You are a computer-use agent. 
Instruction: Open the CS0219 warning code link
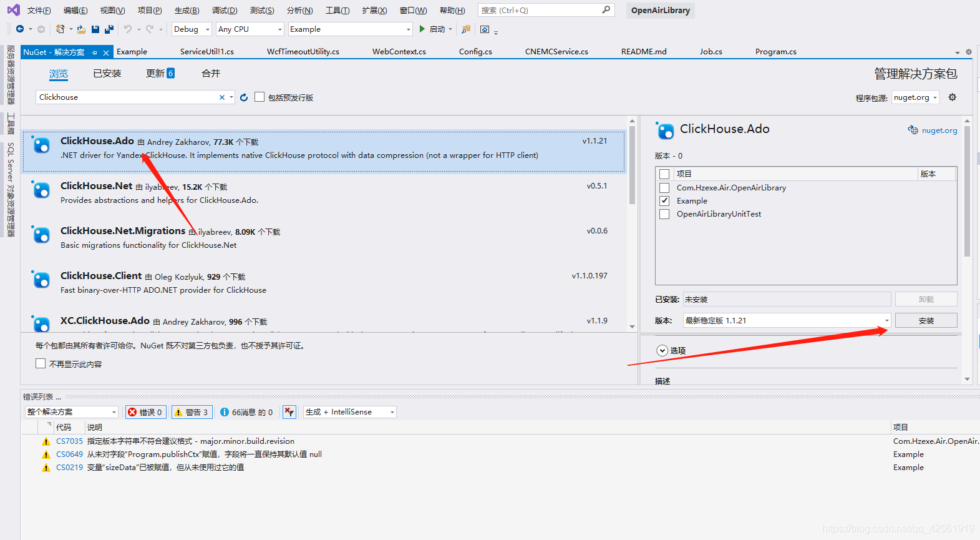(x=69, y=468)
